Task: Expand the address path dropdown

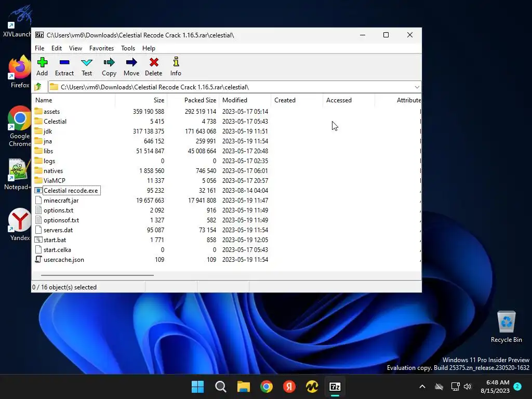Action: tap(417, 87)
